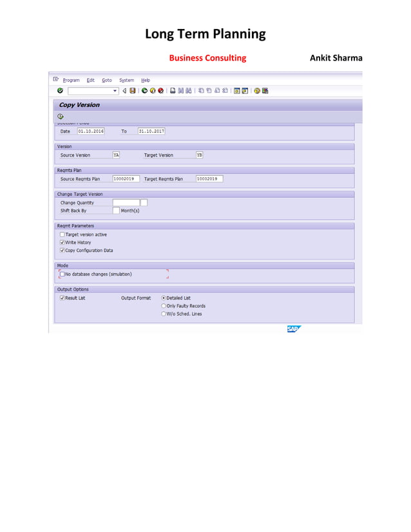Enable the Target version active checkbox
411x532 pixels.
point(62,234)
